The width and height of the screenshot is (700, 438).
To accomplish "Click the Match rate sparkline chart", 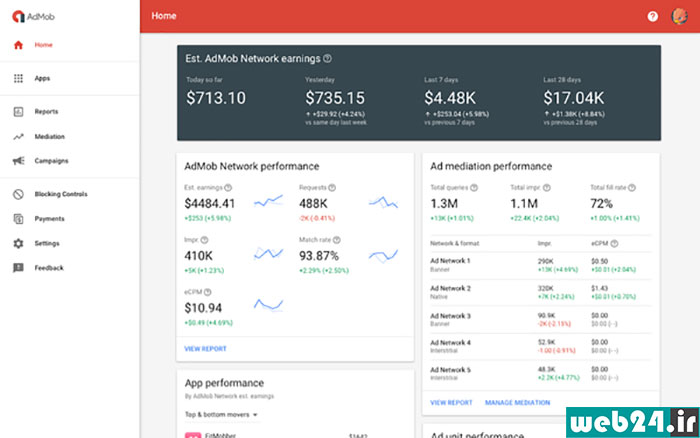I will (383, 255).
